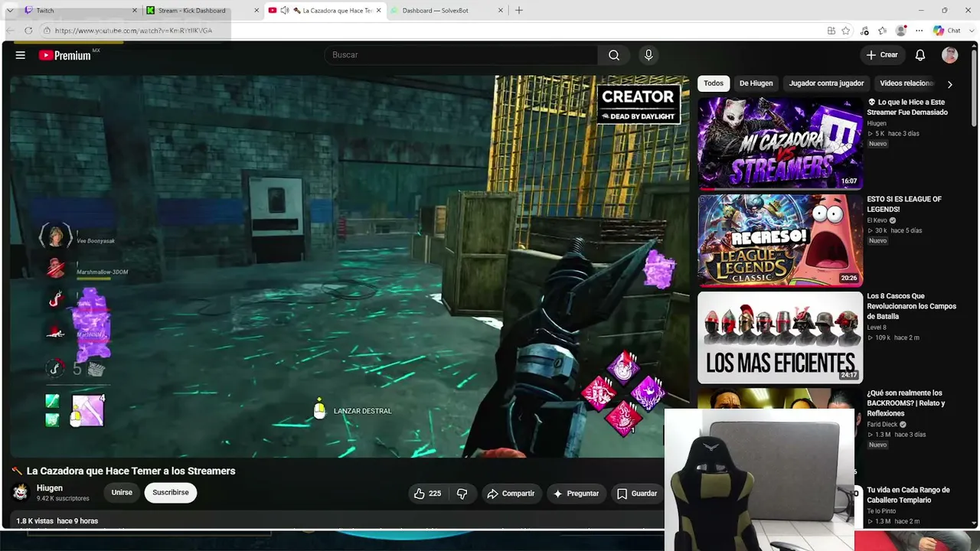Open the BACKROOMS Relato y Reflexiones title
The height and width of the screenshot is (551, 980).
(906, 403)
